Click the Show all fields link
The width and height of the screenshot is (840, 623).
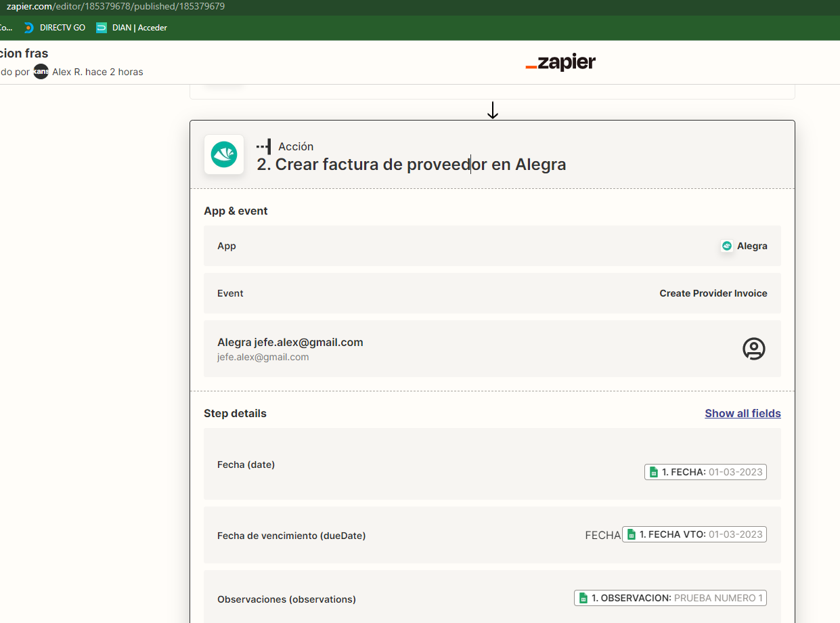click(743, 413)
